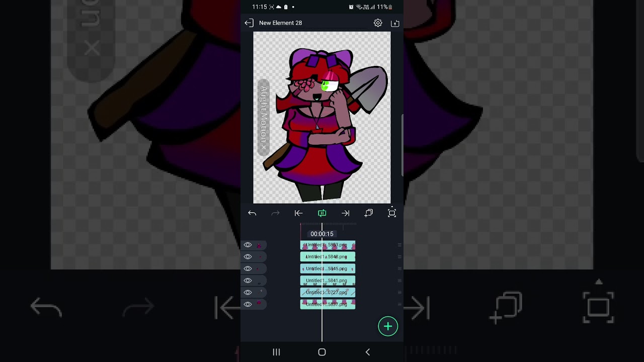The width and height of the screenshot is (644, 362).
Task: Jump to start of timeline
Action: coord(298,213)
